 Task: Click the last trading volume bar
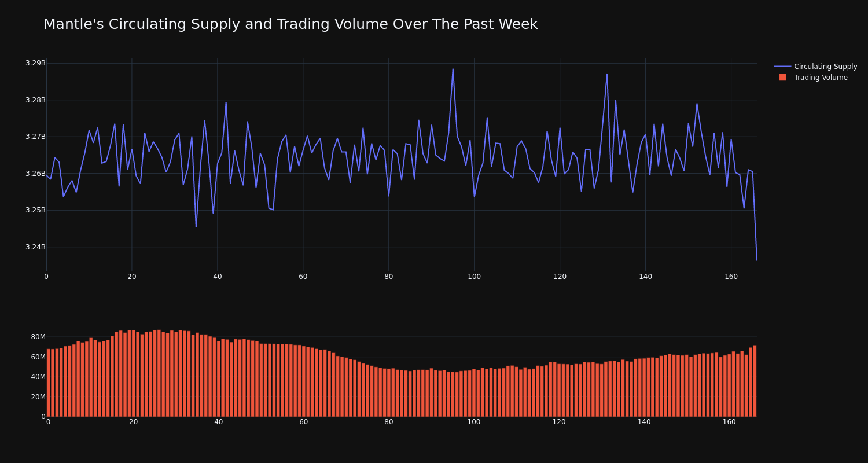tap(755, 381)
